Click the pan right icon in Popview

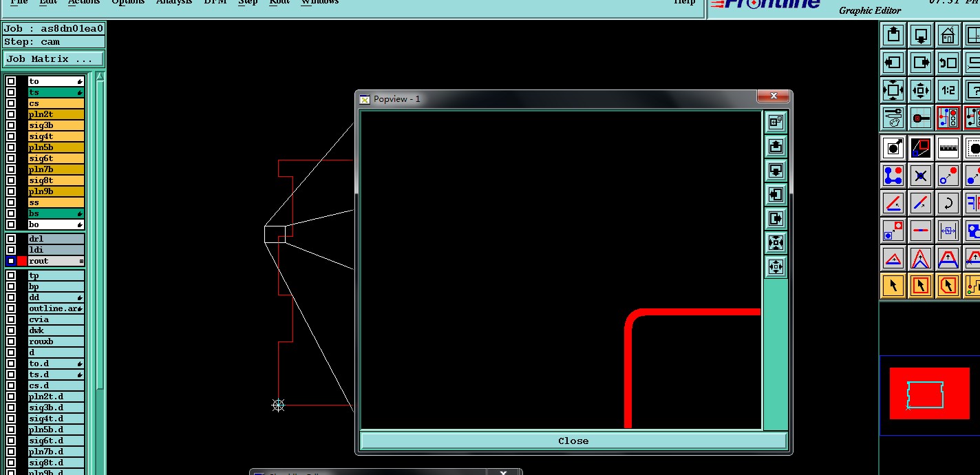(x=776, y=219)
